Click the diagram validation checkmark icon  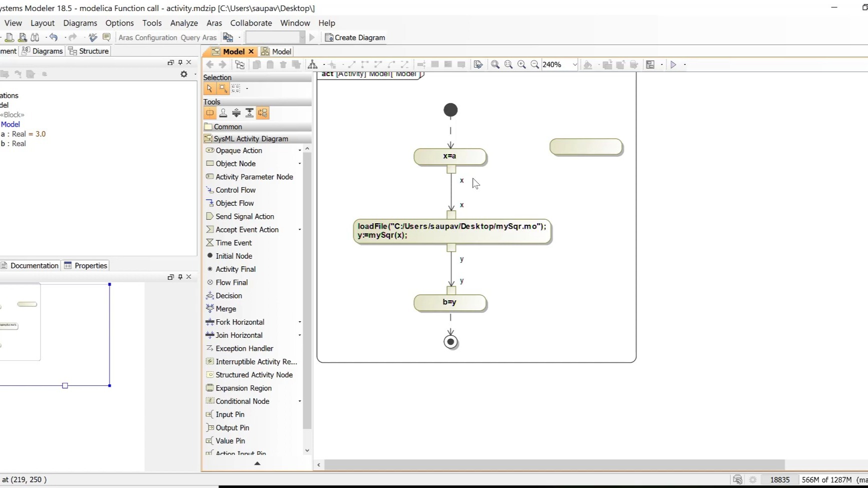[x=478, y=65]
